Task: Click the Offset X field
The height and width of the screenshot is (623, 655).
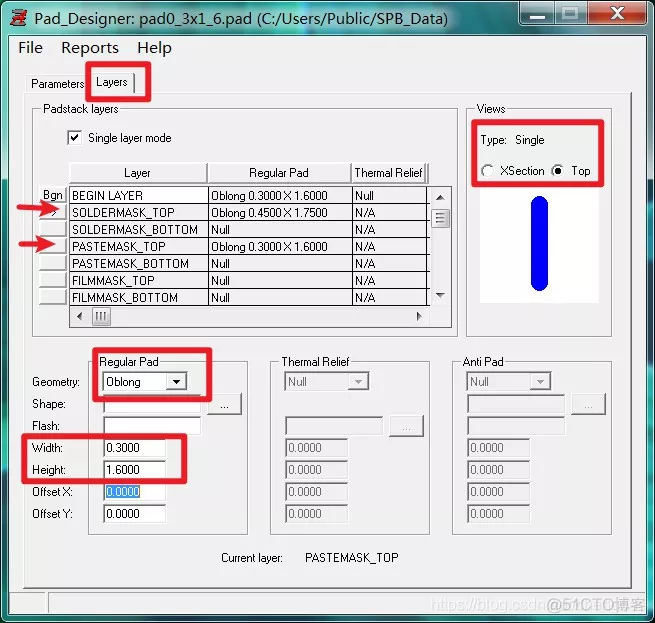Action: click(x=135, y=492)
